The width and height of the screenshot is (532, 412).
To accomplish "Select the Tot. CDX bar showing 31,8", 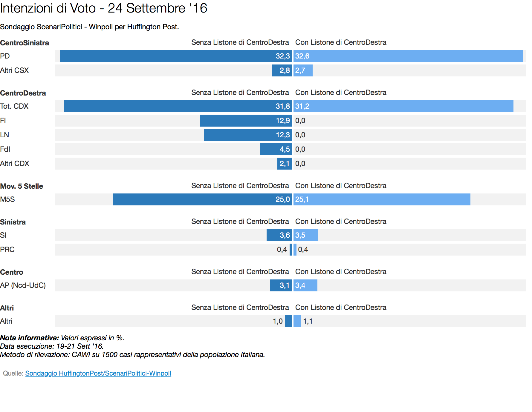I will (178, 106).
